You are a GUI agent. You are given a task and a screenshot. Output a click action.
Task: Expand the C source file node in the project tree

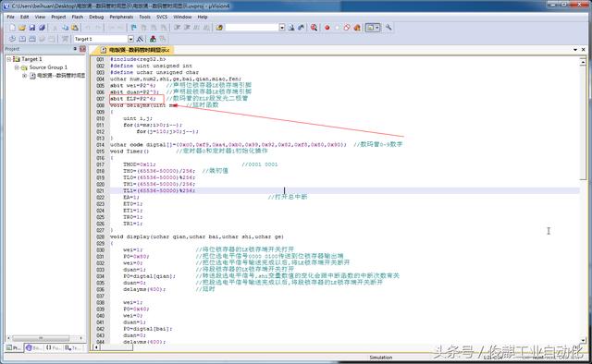(25, 76)
